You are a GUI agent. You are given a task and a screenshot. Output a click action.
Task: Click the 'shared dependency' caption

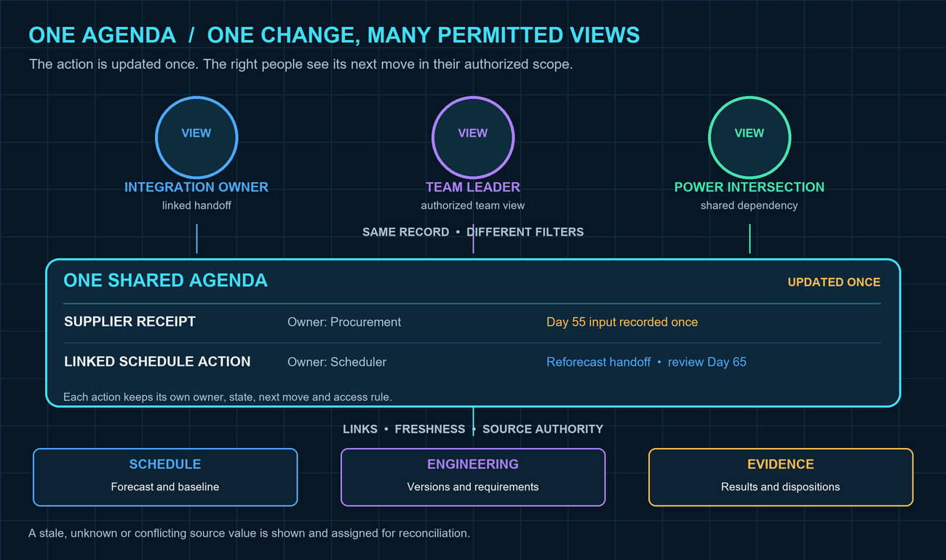click(750, 206)
